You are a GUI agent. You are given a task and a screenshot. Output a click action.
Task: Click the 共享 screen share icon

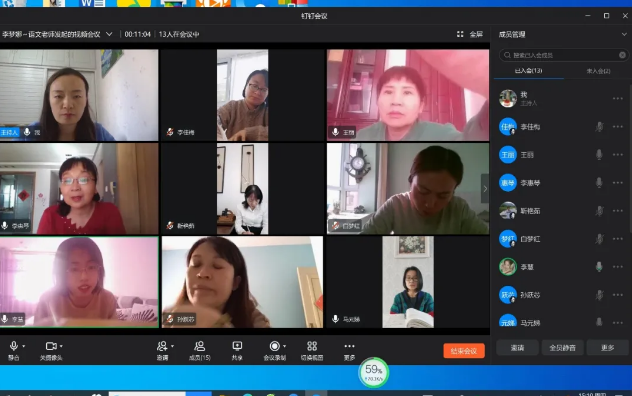[237, 346]
